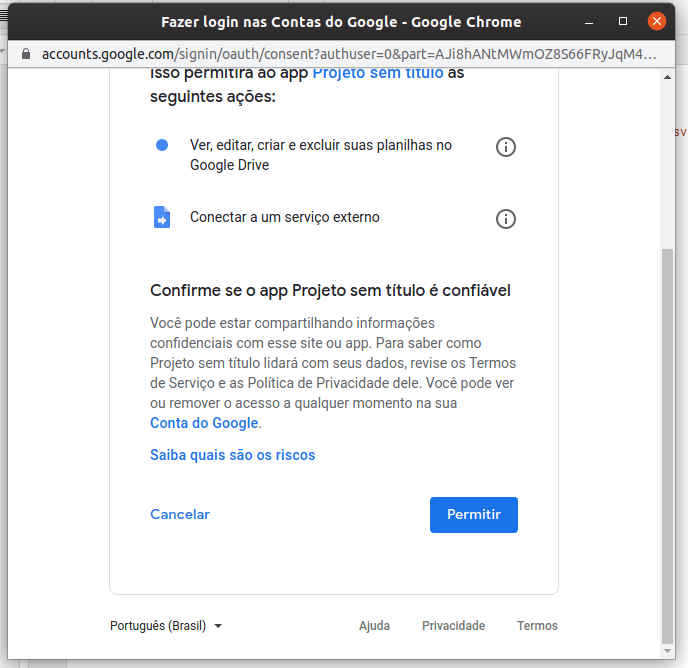The height and width of the screenshot is (668, 688).
Task: Open the Privacidade footer link
Action: point(453,626)
